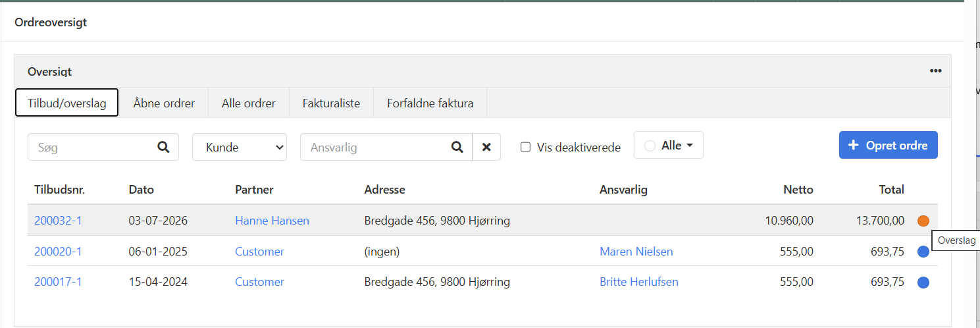
Task: Click the blue status dot for 200017-1
Action: pyautogui.click(x=923, y=282)
